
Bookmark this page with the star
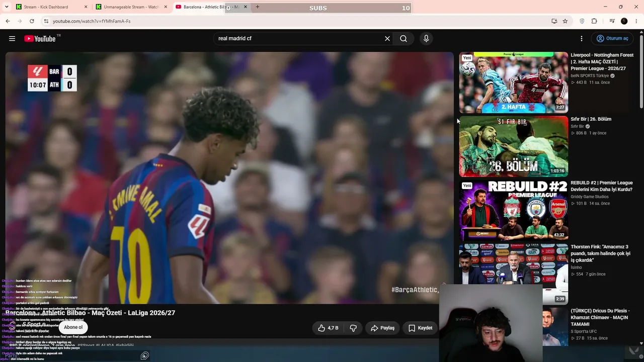pyautogui.click(x=565, y=21)
